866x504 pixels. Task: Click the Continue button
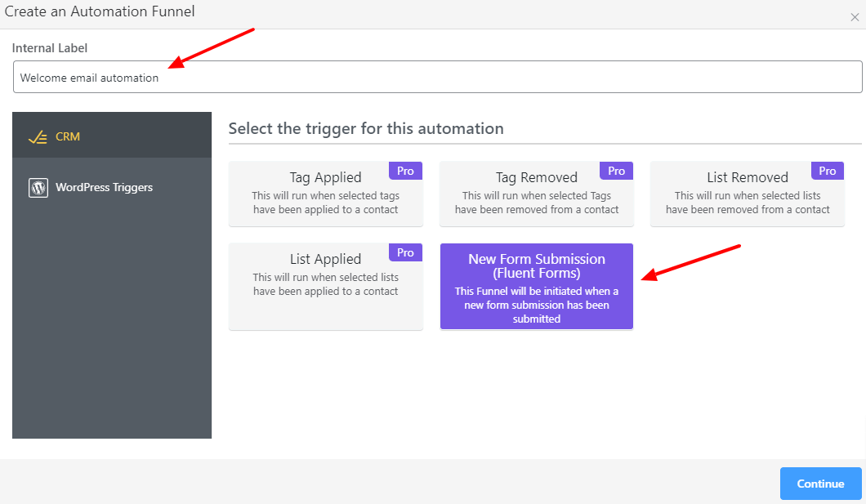[x=821, y=484]
